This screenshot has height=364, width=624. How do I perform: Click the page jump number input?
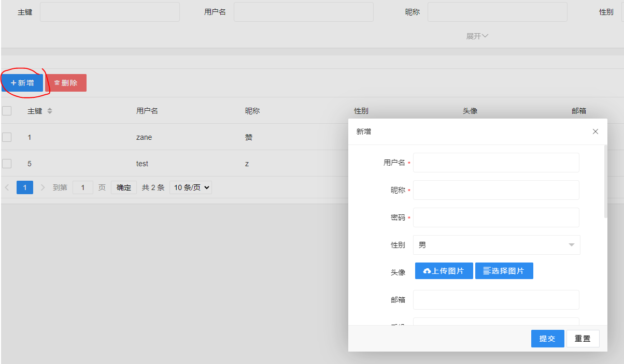[83, 187]
